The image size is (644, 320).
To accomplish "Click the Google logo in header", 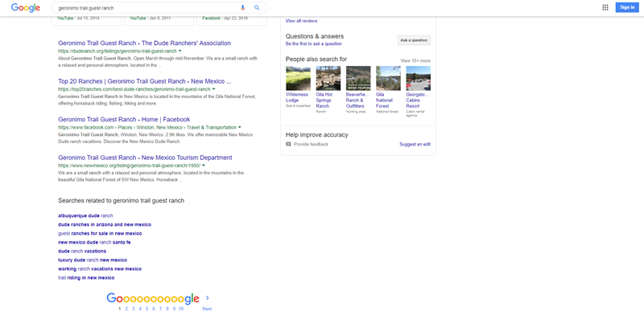I will 26,8.
